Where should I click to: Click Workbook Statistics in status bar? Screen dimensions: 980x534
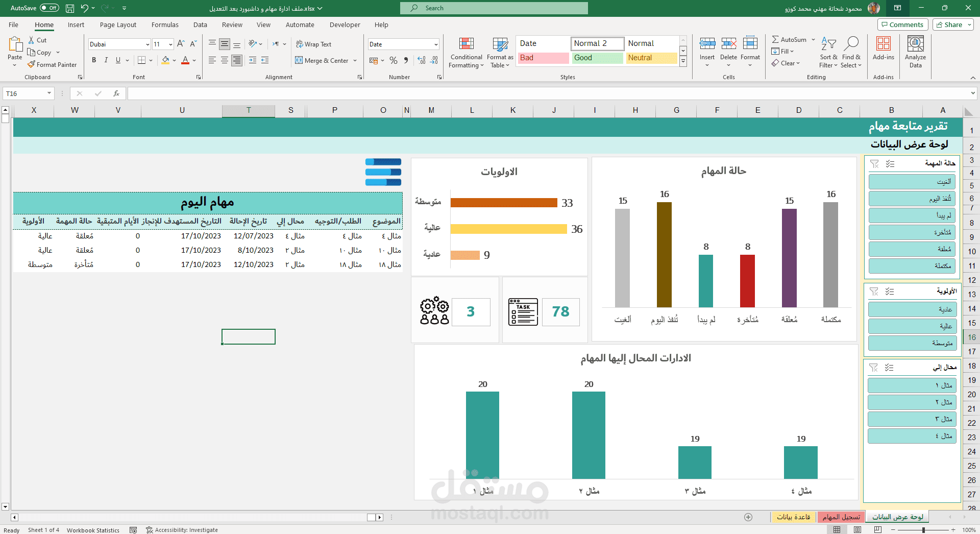click(x=93, y=530)
